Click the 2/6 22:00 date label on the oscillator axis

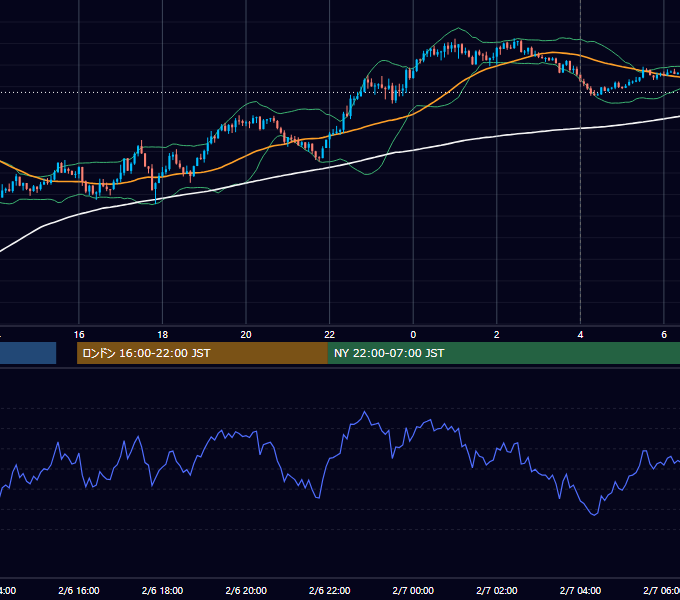pos(330,590)
